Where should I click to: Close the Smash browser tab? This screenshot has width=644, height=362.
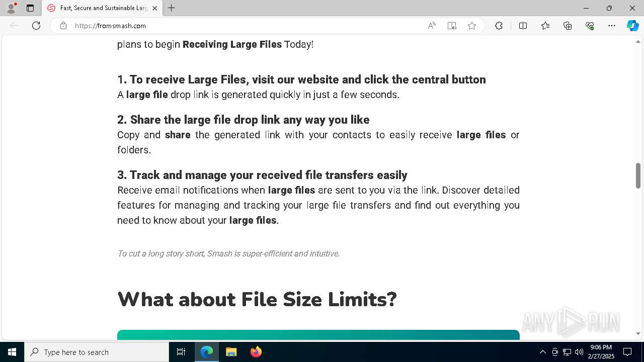click(154, 8)
